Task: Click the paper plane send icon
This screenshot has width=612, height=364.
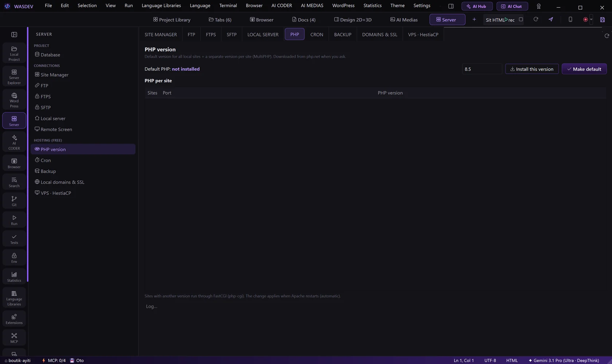Action: tap(551, 19)
